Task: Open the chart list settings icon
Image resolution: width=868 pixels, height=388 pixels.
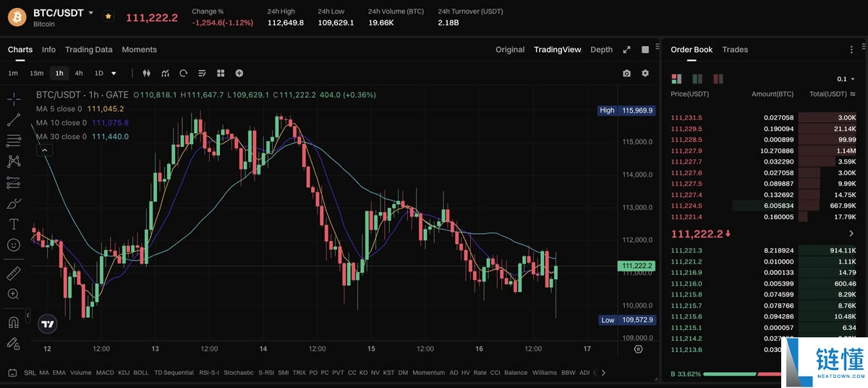Action: click(x=203, y=73)
